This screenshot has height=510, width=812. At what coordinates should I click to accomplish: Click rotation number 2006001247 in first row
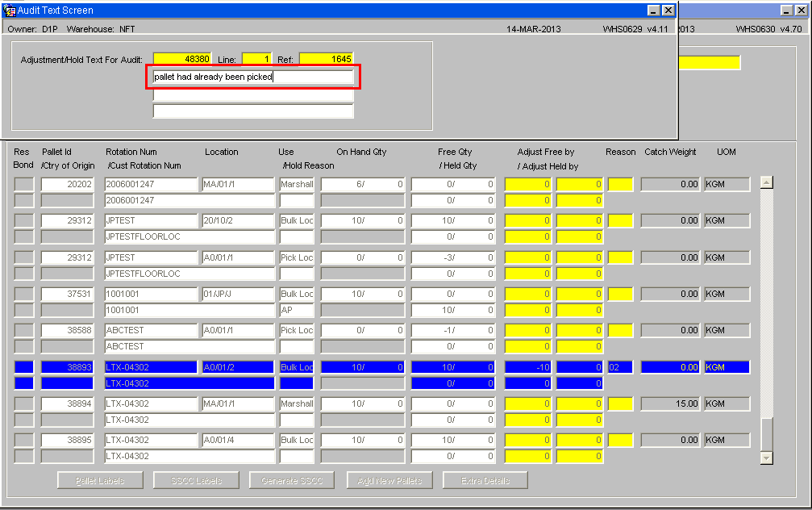152,184
